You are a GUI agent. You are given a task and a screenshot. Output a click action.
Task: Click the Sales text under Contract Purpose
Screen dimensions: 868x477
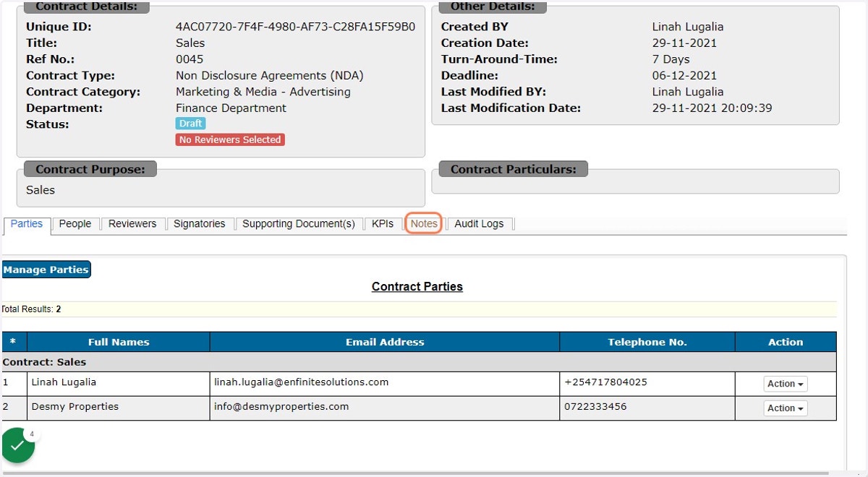click(x=41, y=190)
